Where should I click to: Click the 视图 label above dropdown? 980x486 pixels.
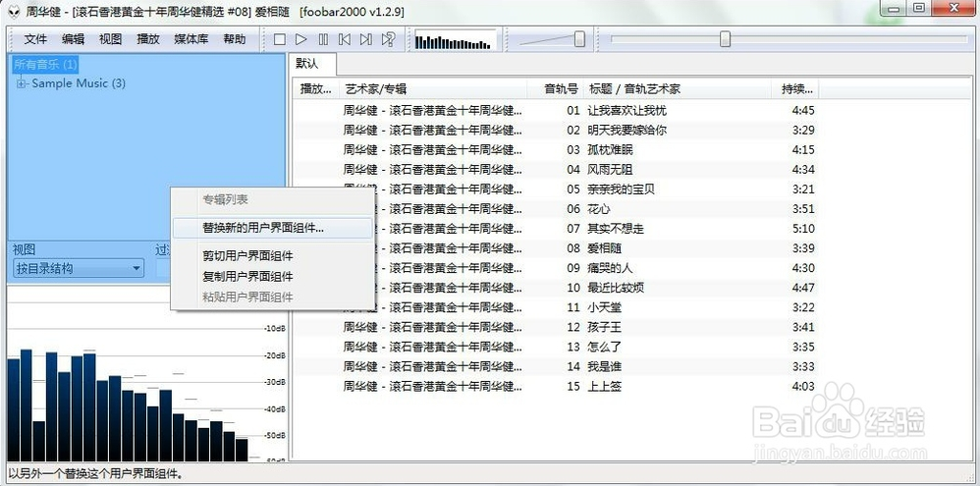click(x=24, y=249)
